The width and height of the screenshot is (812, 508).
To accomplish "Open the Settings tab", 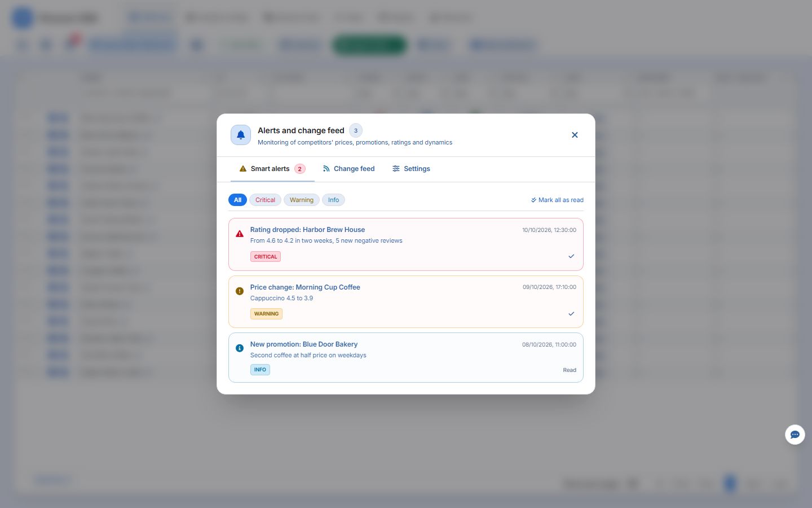I will click(411, 169).
